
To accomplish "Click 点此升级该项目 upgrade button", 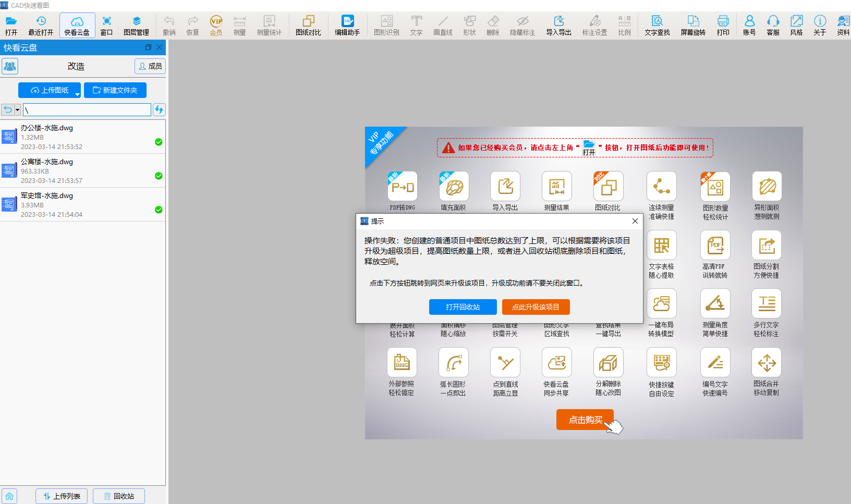I will coord(536,307).
